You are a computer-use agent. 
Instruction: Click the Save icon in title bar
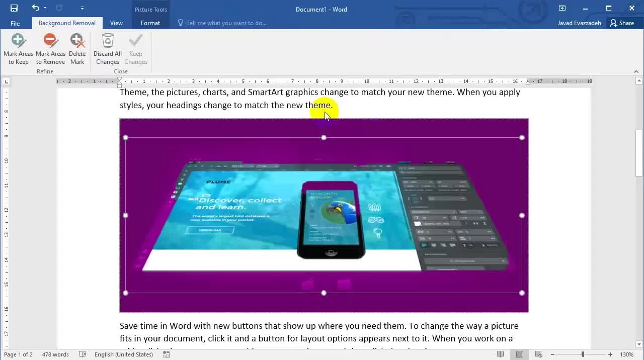(14, 8)
